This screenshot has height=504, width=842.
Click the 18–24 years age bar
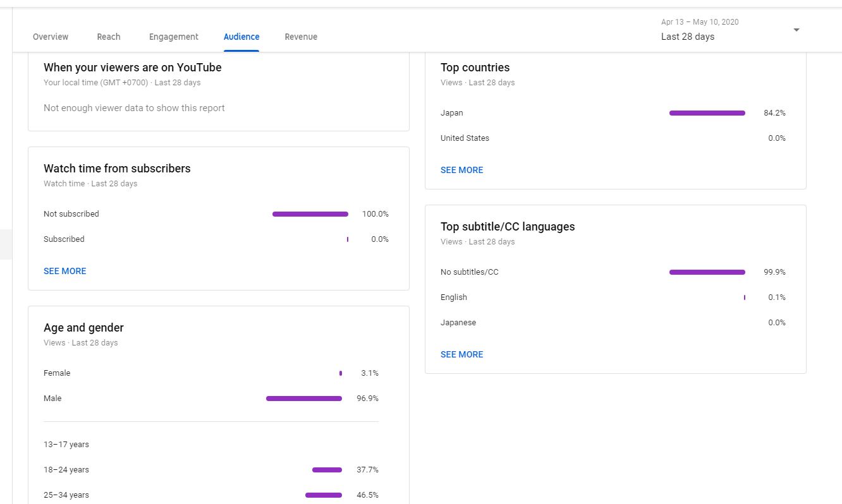tap(327, 470)
